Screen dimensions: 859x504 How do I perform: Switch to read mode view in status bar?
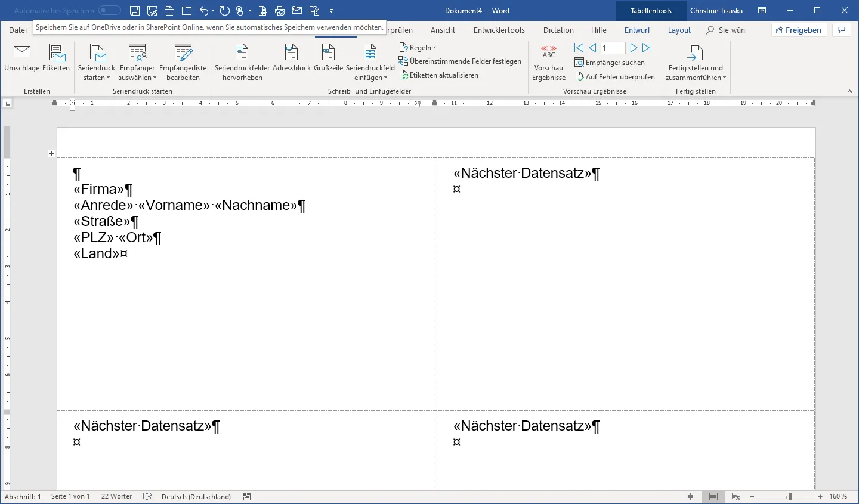691,496
